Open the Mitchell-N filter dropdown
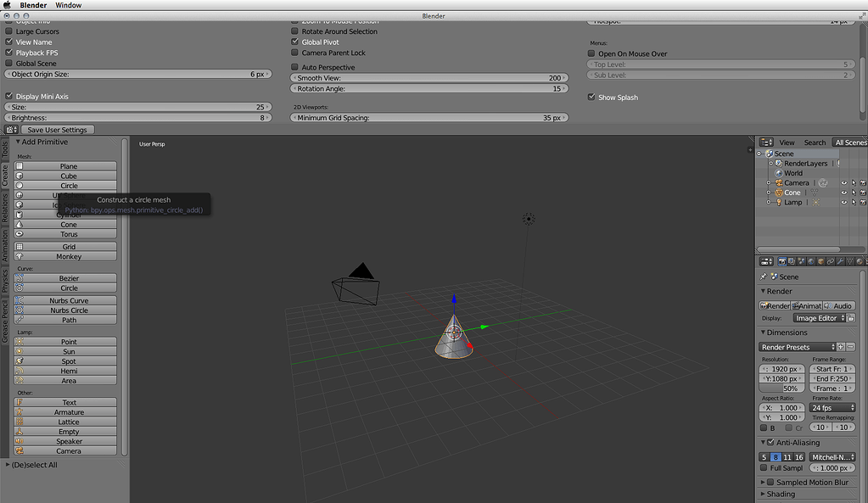Screen dimensions: 868x503 (832, 457)
